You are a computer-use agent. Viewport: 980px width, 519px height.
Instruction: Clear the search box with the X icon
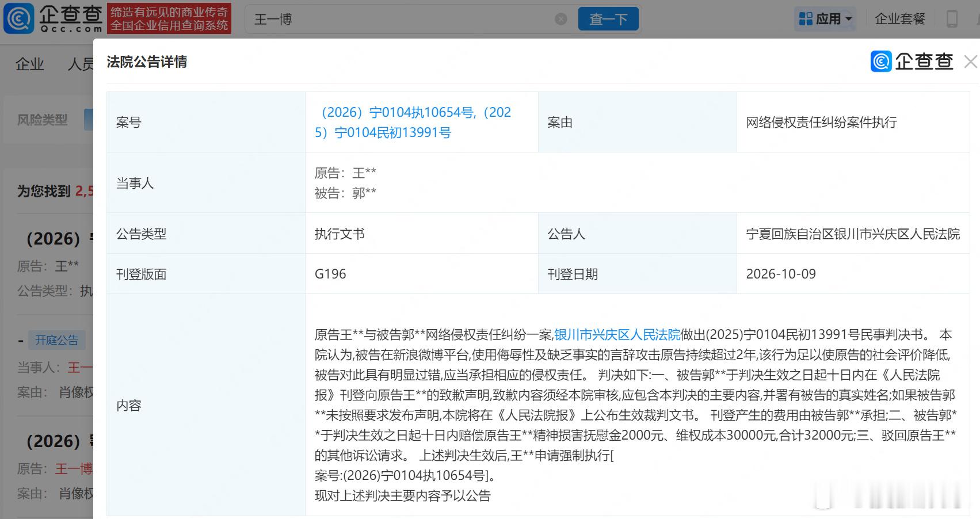pyautogui.click(x=561, y=19)
